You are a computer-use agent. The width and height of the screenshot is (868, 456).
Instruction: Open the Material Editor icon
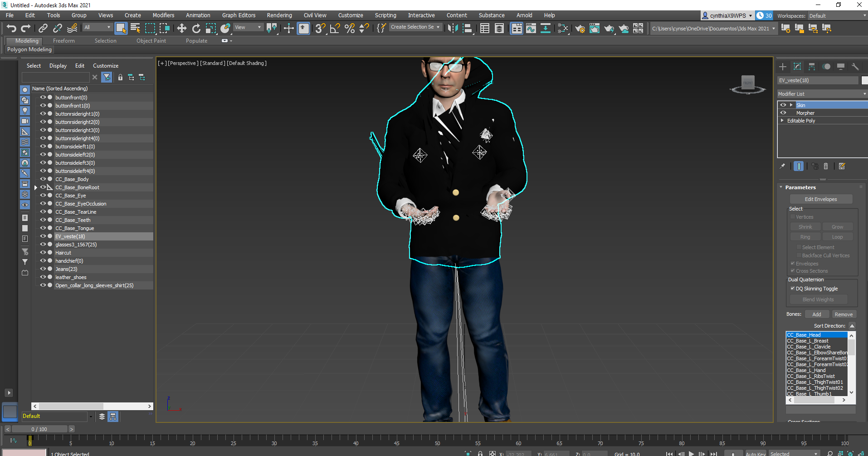[x=562, y=29]
